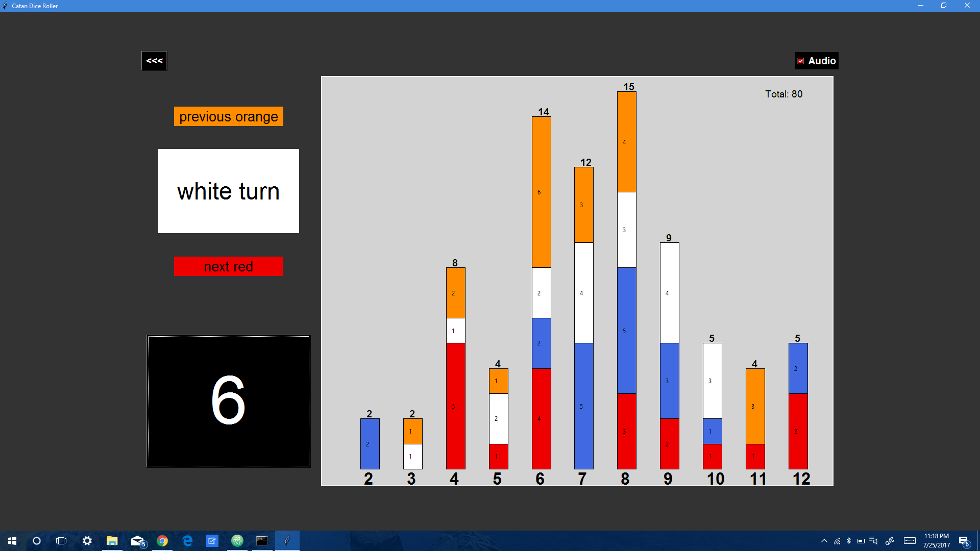Expand the back navigation menu
This screenshot has width=980, height=551.
(154, 61)
